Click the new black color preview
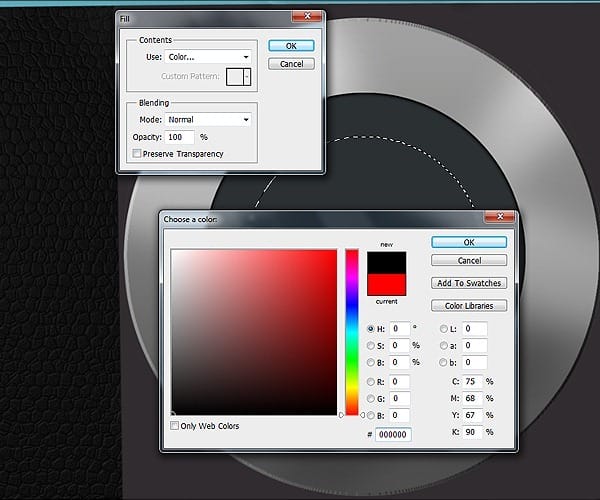Screen dimensions: 600x500 tap(386, 262)
